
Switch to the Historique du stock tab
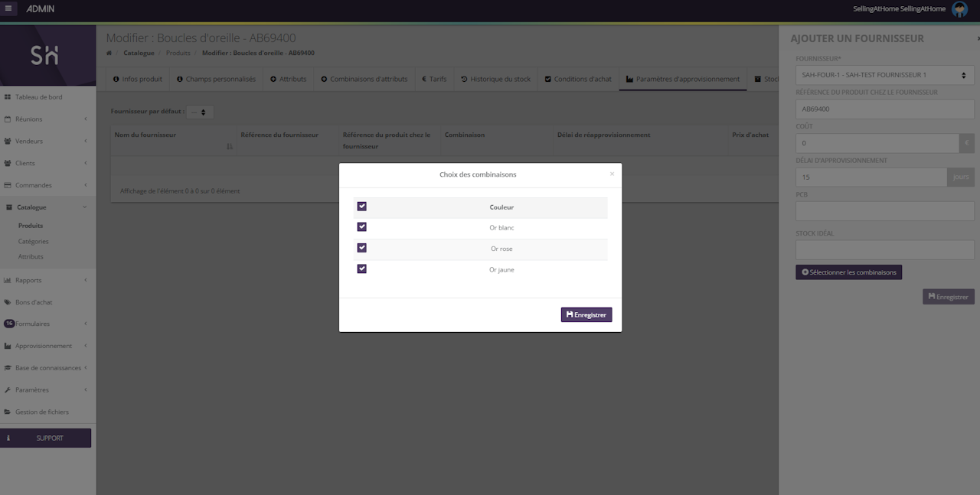[x=495, y=79]
